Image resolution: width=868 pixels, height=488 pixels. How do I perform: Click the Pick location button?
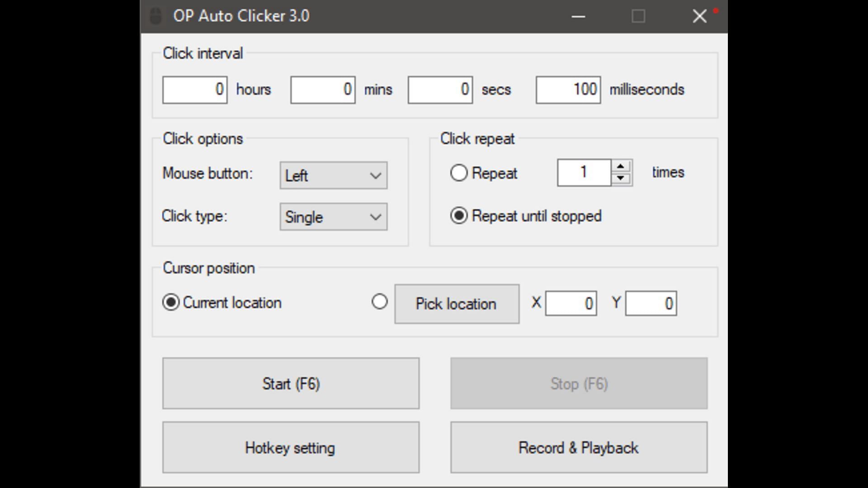(457, 304)
